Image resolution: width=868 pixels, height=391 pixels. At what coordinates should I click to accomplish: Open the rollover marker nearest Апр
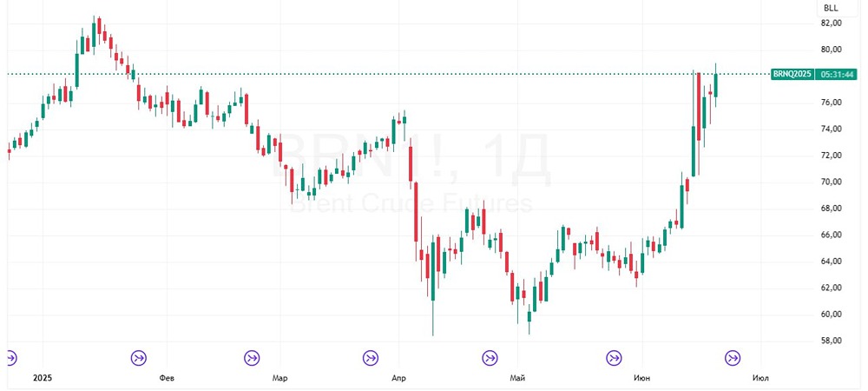371,357
